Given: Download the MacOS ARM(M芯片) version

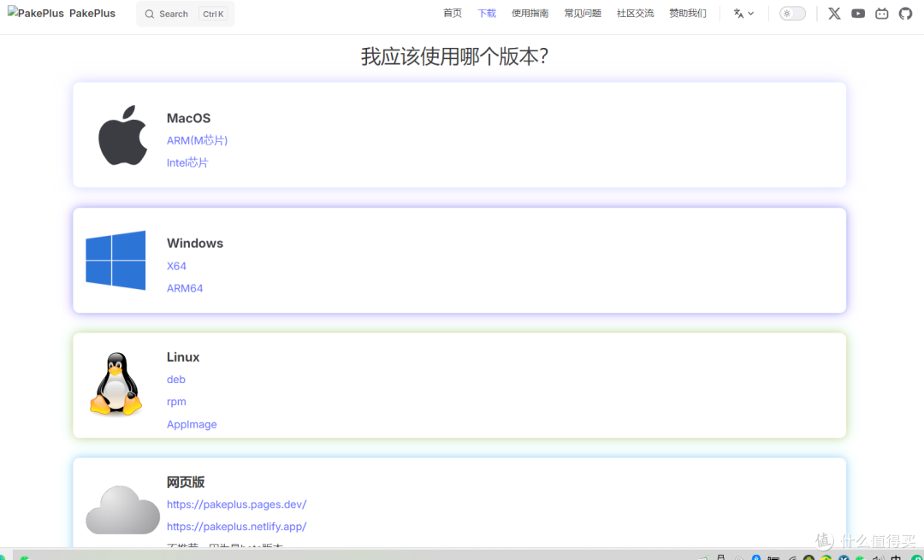Looking at the screenshot, I should click(x=197, y=140).
